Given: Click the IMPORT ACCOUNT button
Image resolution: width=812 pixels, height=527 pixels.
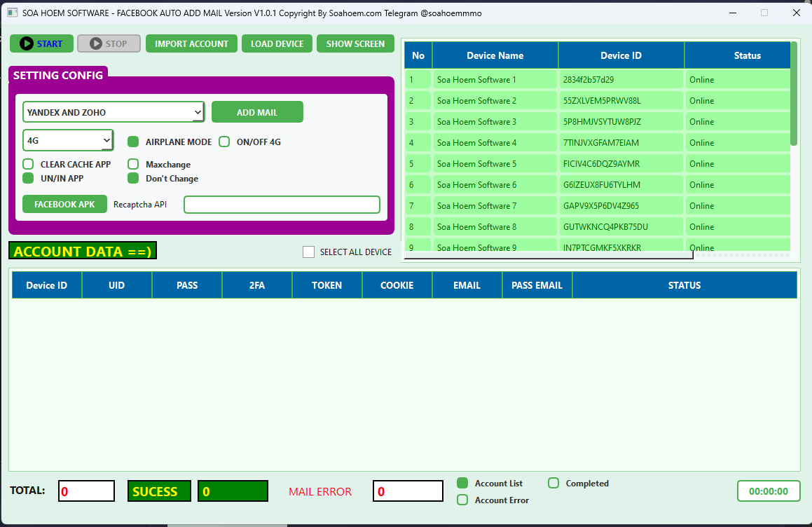Looking at the screenshot, I should (x=191, y=43).
